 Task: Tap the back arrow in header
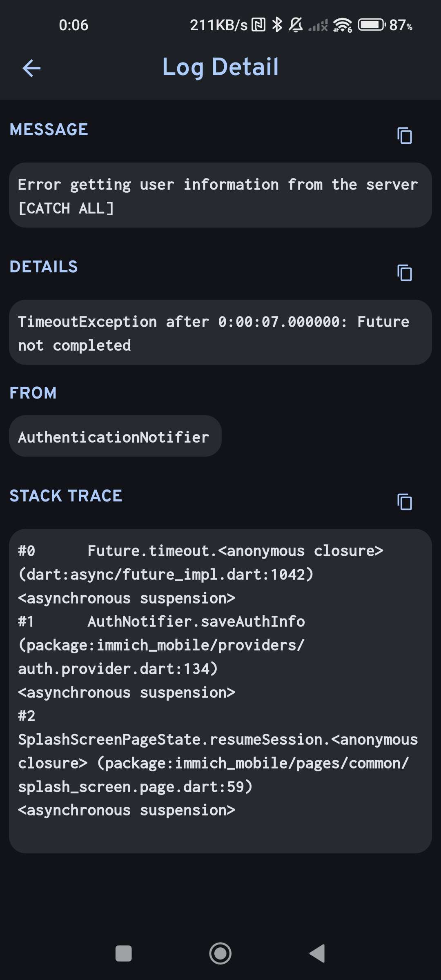31,68
